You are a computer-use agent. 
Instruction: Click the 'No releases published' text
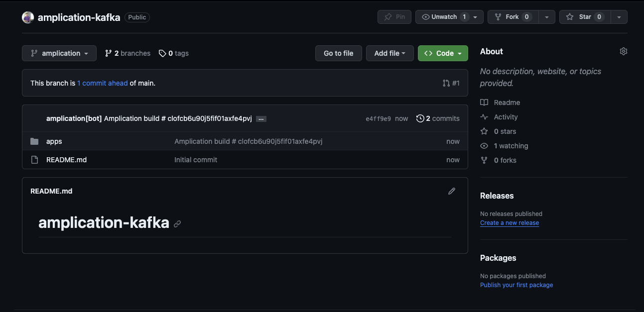coord(511,214)
